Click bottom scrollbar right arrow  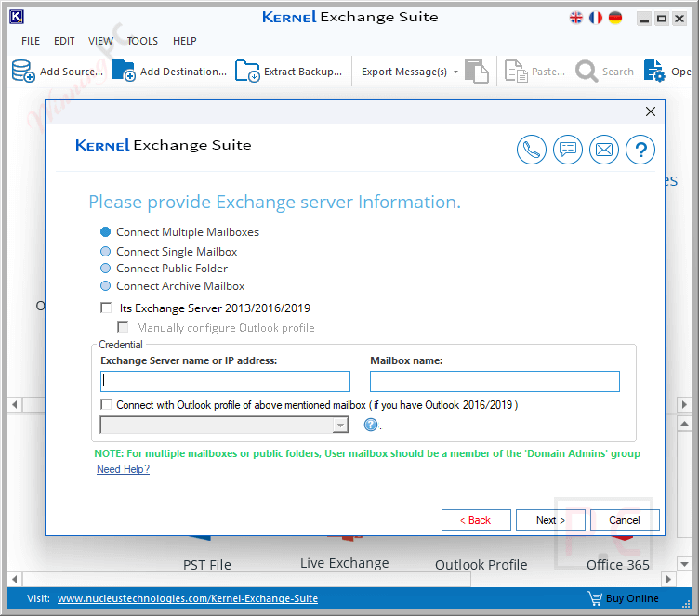(668, 580)
